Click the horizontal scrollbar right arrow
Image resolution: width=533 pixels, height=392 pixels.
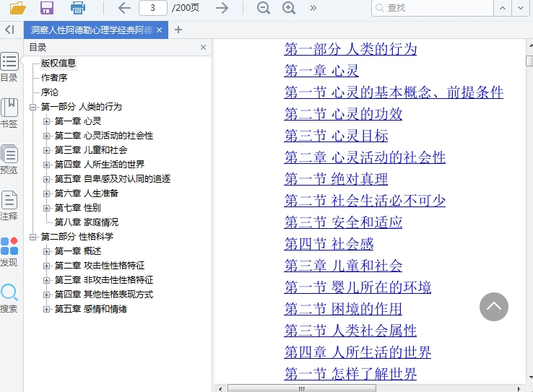(519, 388)
